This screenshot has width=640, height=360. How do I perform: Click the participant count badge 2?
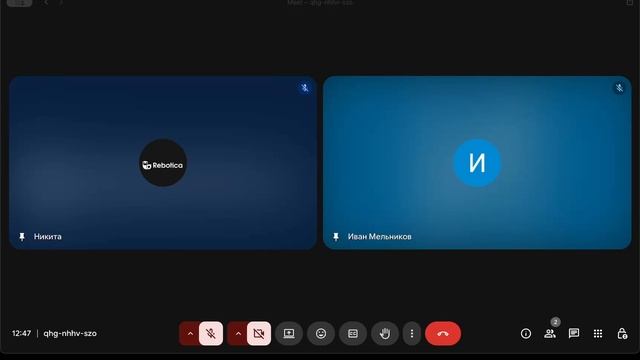pos(555,322)
